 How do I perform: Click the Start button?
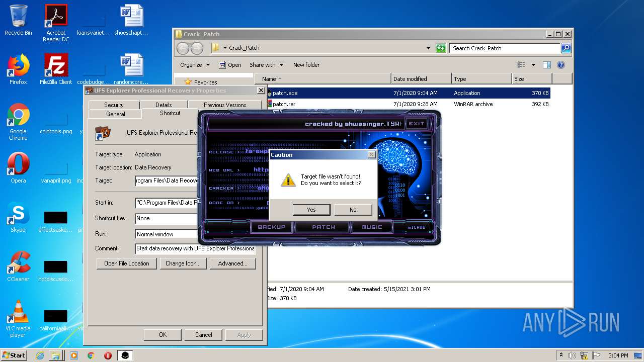(x=14, y=355)
